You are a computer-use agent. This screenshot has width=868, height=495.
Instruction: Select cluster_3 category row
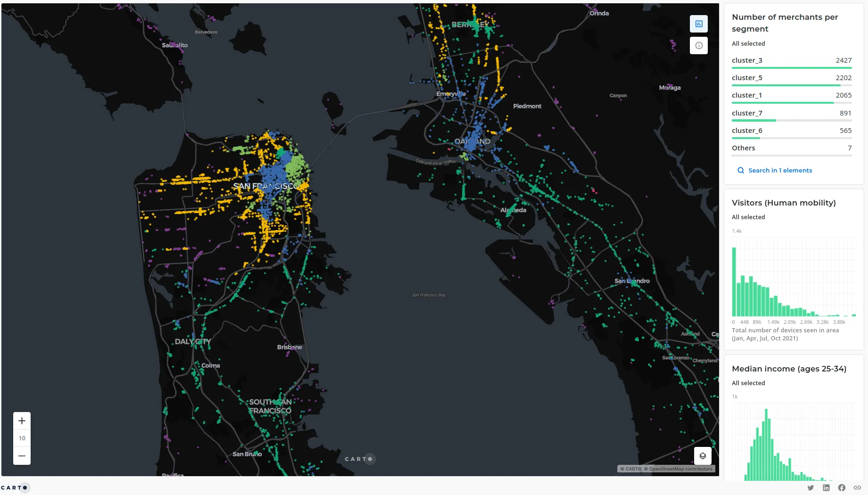(791, 60)
